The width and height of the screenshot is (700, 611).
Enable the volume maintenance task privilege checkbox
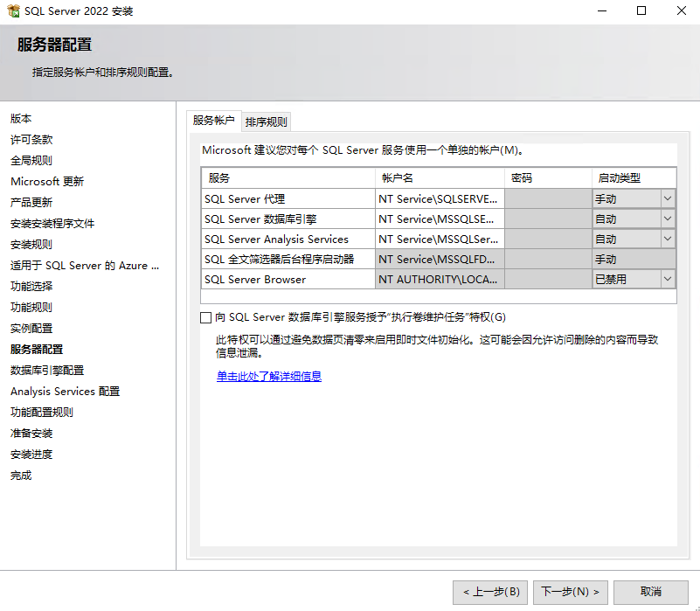[x=205, y=317]
